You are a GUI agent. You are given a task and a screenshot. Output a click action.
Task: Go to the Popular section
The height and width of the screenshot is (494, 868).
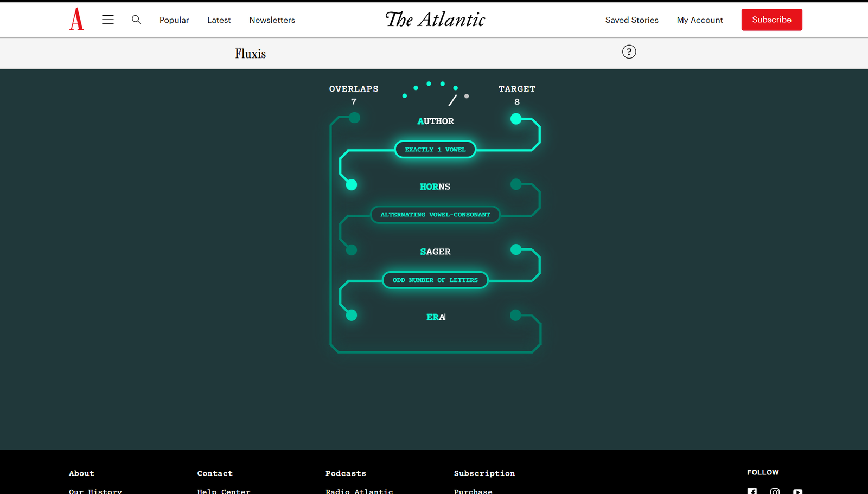[x=174, y=20]
